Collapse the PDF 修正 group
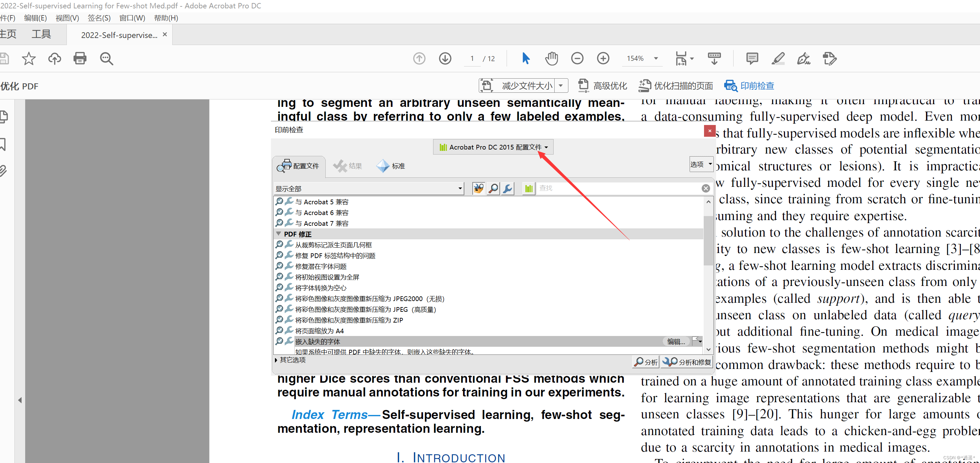 click(279, 234)
